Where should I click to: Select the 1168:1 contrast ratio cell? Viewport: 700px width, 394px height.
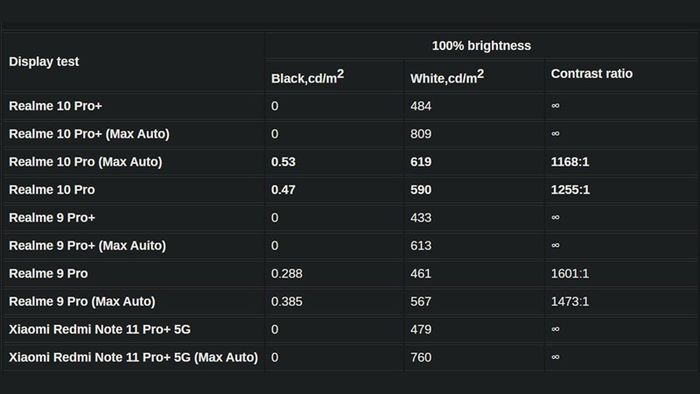(570, 162)
